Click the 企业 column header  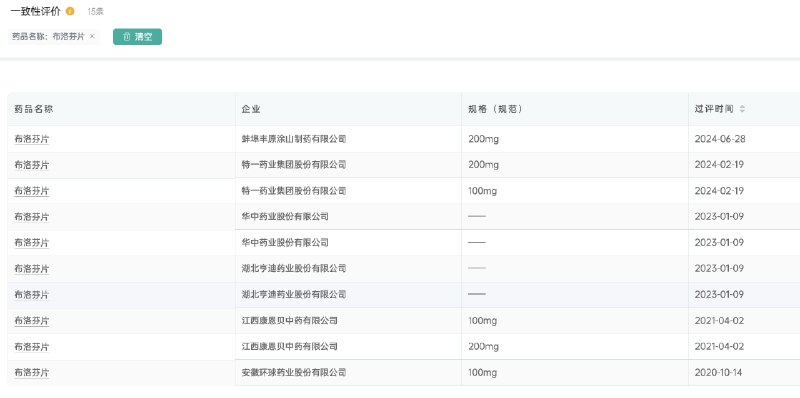(251, 109)
